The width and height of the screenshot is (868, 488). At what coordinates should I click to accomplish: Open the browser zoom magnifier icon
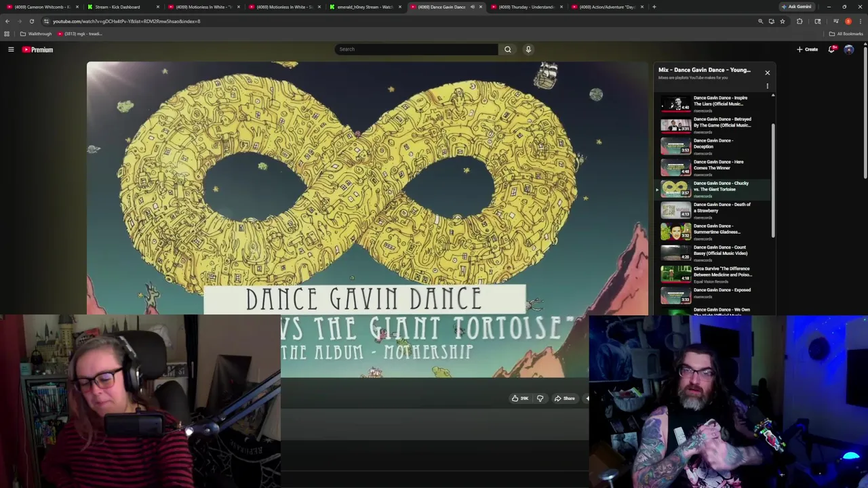(760, 21)
